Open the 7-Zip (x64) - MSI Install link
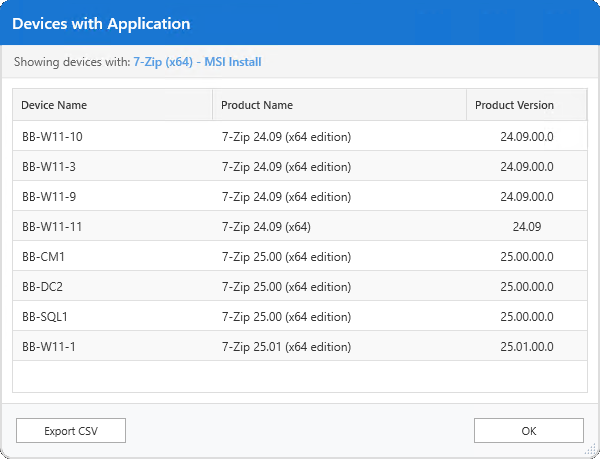 click(x=197, y=62)
